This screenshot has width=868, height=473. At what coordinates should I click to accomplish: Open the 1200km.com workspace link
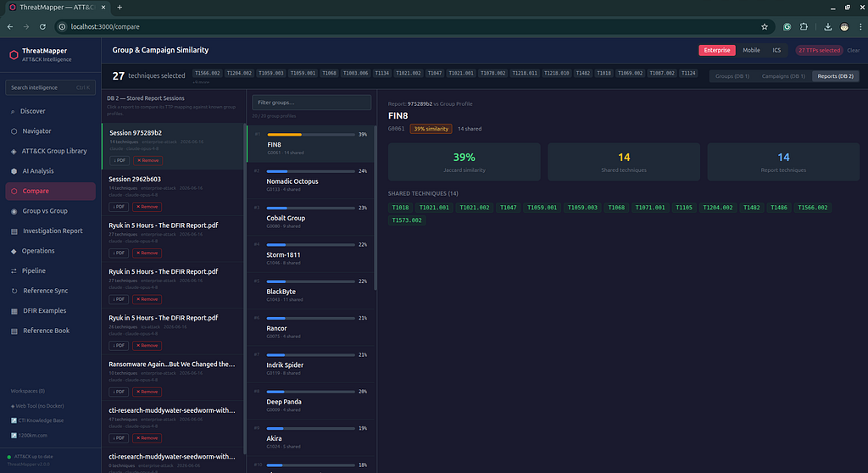[x=29, y=436]
